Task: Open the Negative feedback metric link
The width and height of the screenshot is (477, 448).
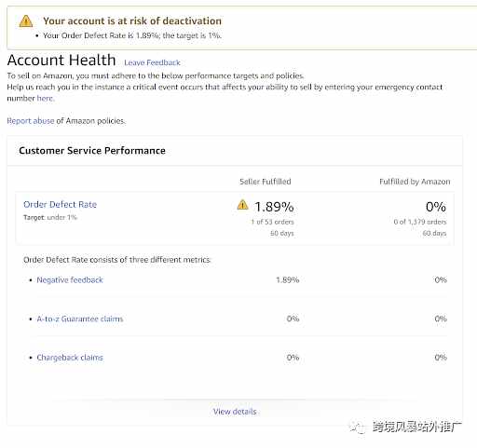Action: coord(70,280)
